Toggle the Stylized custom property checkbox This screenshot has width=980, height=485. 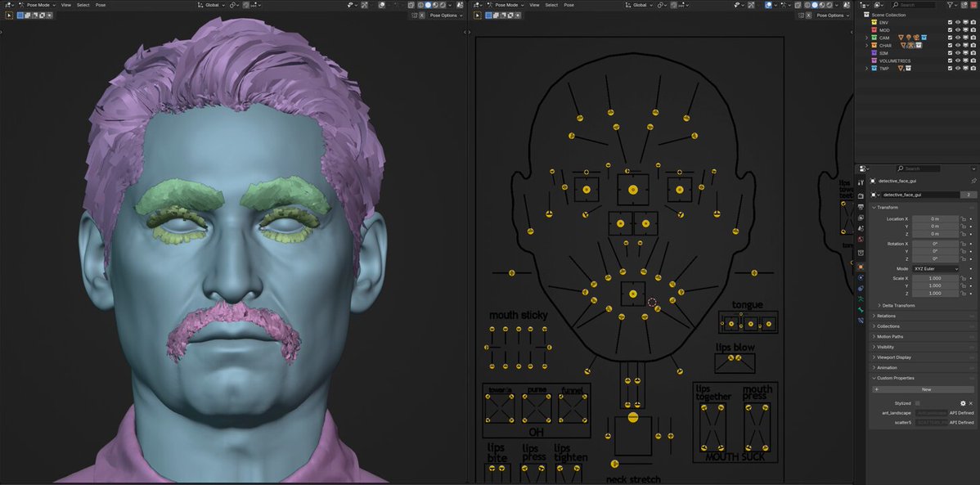[918, 404]
